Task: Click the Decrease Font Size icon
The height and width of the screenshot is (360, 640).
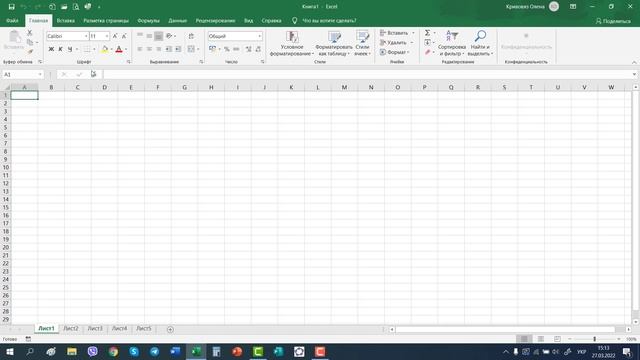Action: [x=124, y=36]
